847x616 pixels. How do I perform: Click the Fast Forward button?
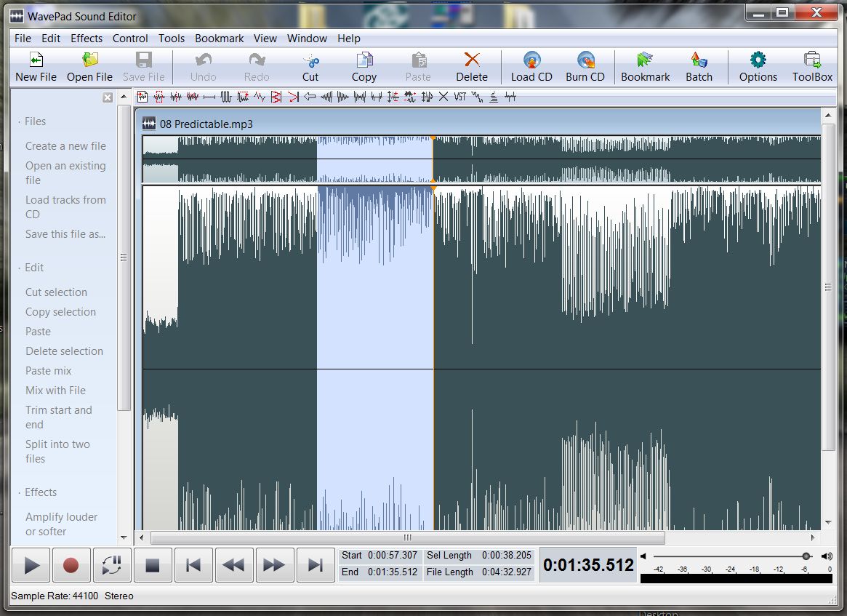(x=274, y=565)
